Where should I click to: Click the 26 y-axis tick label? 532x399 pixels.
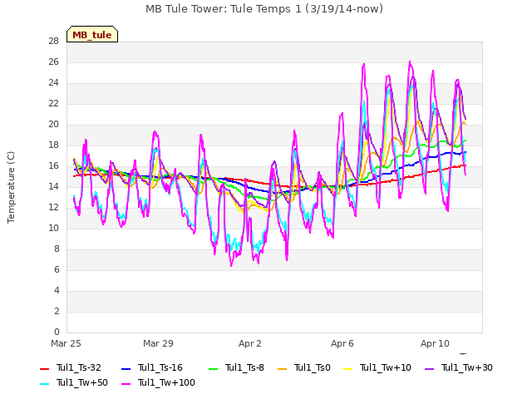click(53, 62)
